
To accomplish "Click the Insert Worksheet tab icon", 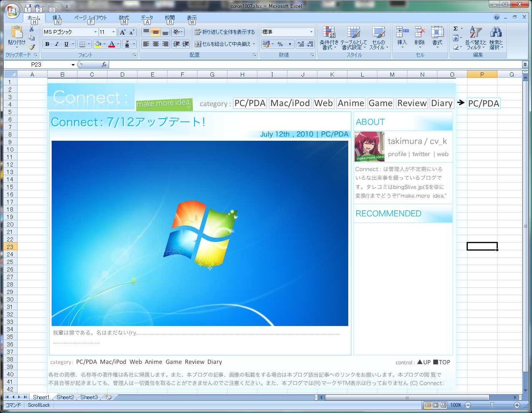I will 108,397.
